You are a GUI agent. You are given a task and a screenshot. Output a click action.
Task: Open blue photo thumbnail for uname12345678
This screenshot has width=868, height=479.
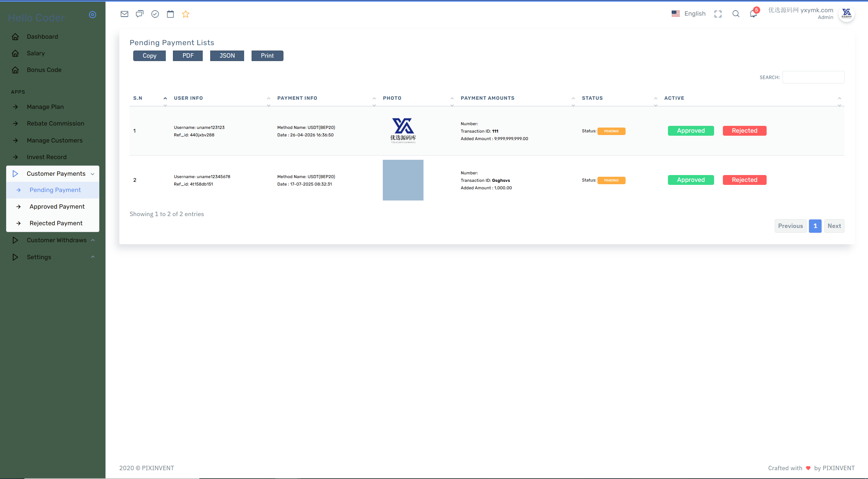click(403, 180)
